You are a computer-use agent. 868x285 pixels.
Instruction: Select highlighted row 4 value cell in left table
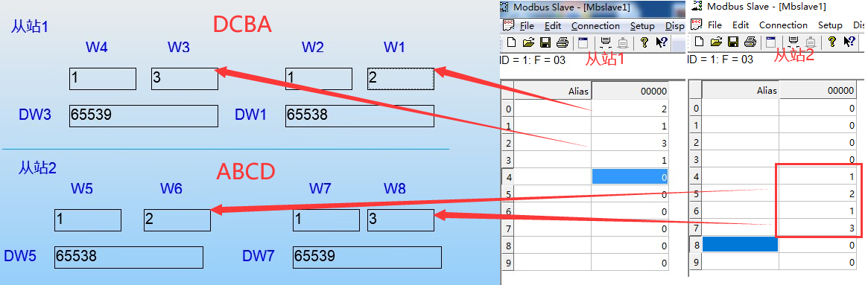coord(630,177)
